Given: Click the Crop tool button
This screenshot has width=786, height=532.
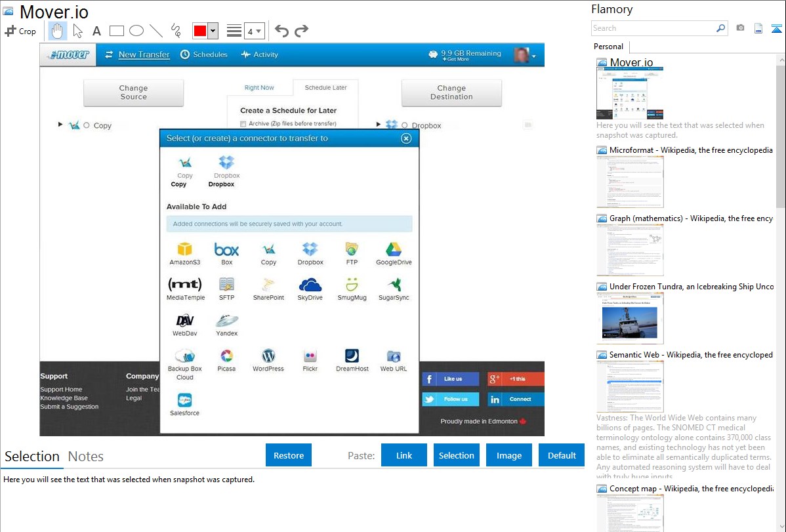Looking at the screenshot, I should (x=20, y=31).
